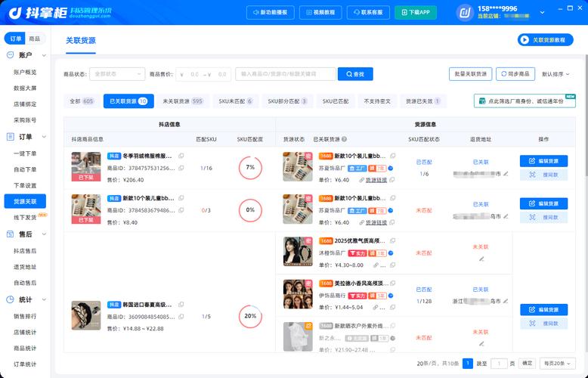588x378 pixels.
Task: Click the product ID search input field
Action: 286,74
